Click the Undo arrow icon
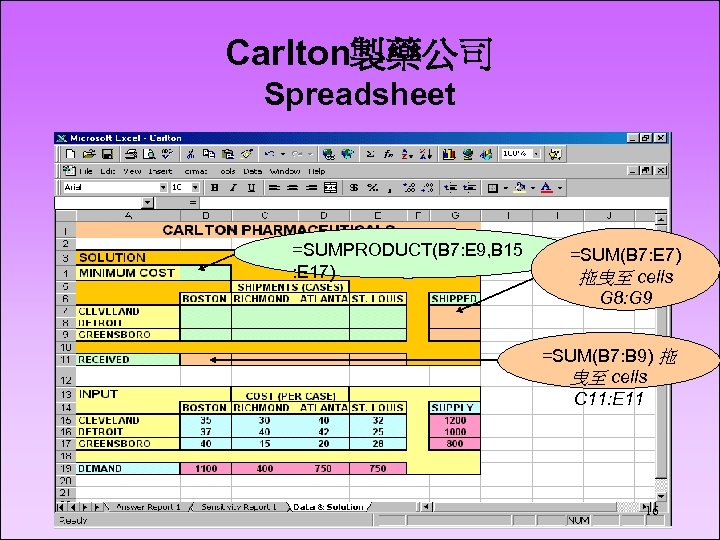This screenshot has height=540, width=720. 270,154
